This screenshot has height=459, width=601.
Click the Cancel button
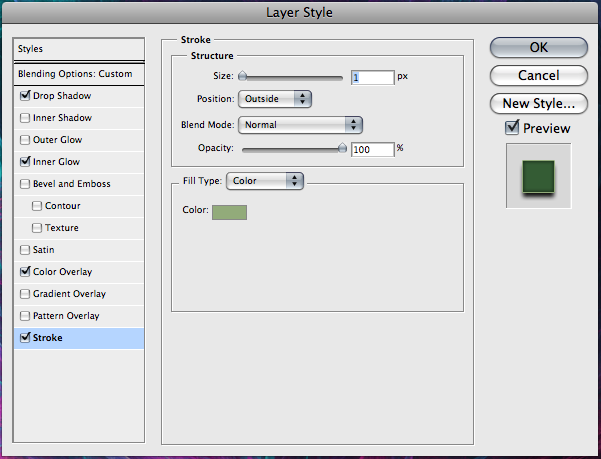pos(539,75)
